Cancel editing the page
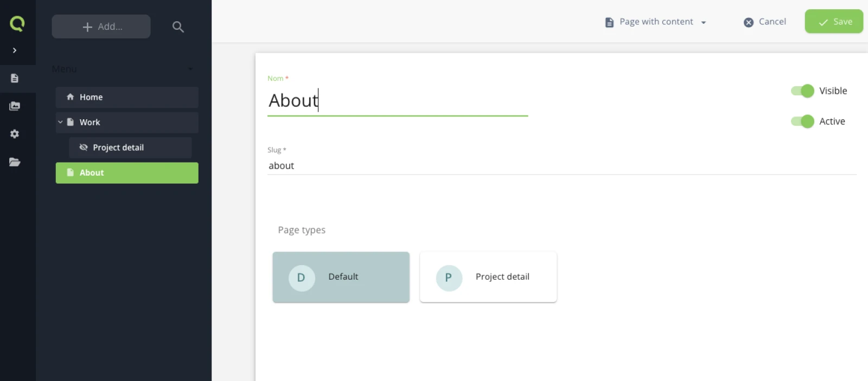This screenshot has width=868, height=381. click(x=764, y=22)
